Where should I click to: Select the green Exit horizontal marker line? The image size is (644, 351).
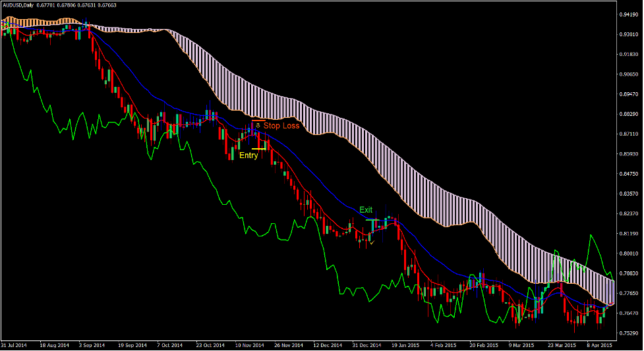tap(372, 220)
